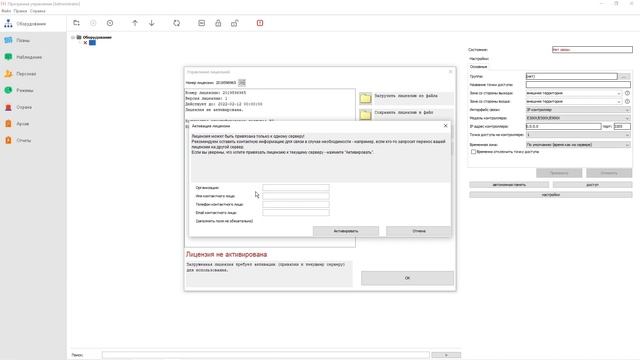Click the open lock toolbar icon
640x360 pixels.
[x=235, y=23]
